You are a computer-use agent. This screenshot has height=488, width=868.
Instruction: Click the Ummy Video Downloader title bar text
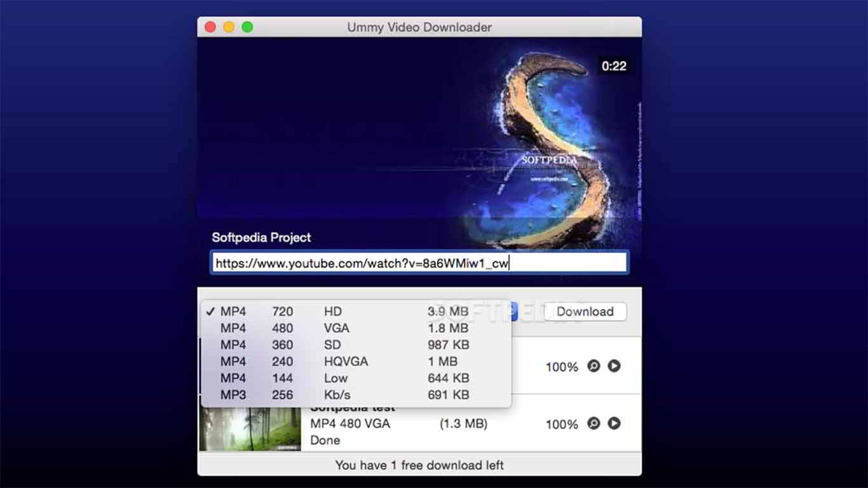419,27
